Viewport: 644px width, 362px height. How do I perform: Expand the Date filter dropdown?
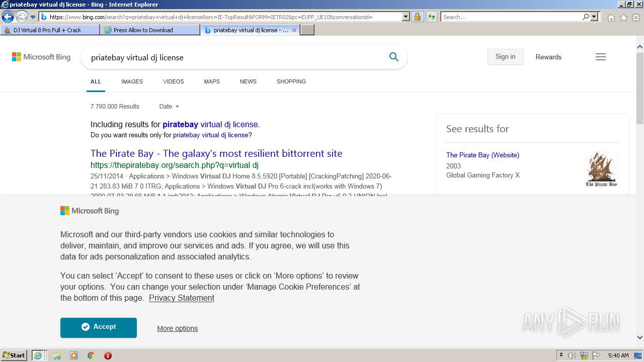[x=169, y=107]
